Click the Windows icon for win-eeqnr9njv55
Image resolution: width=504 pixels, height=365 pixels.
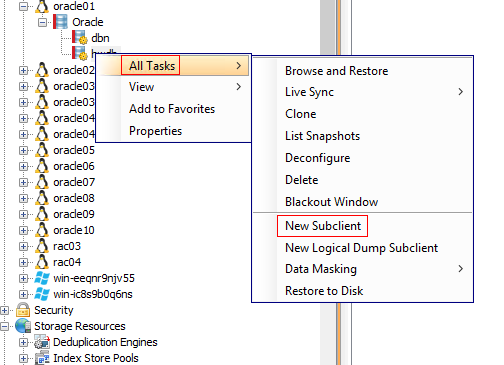[42, 278]
